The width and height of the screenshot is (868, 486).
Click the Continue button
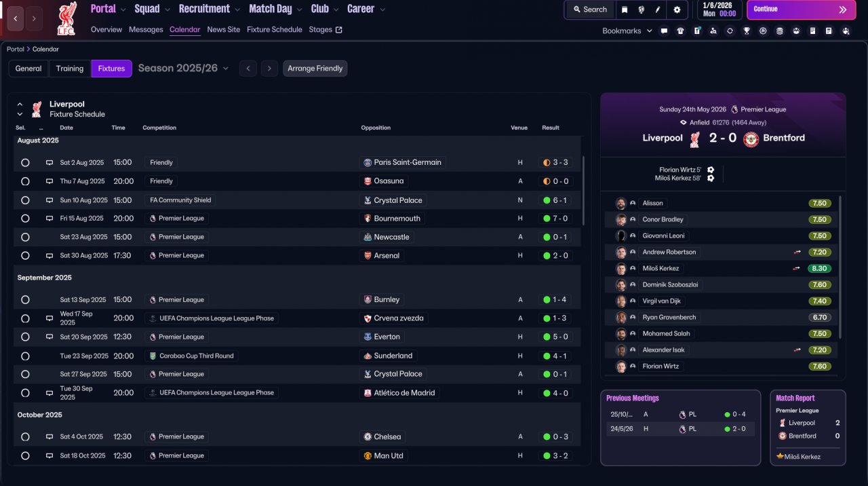[802, 10]
